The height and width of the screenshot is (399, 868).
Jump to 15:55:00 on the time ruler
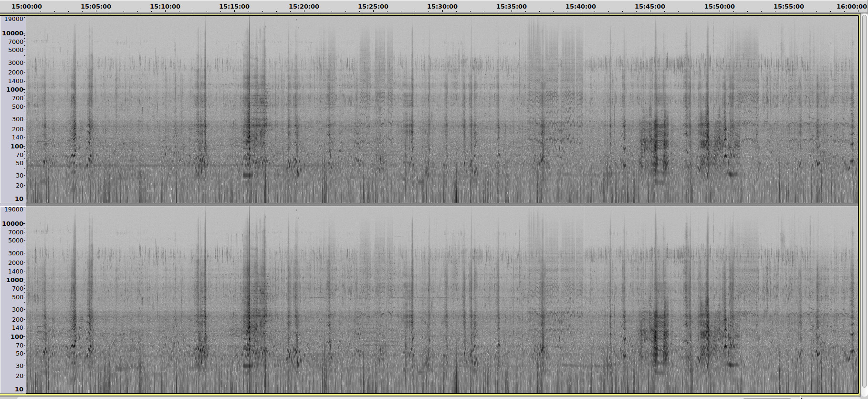[788, 7]
